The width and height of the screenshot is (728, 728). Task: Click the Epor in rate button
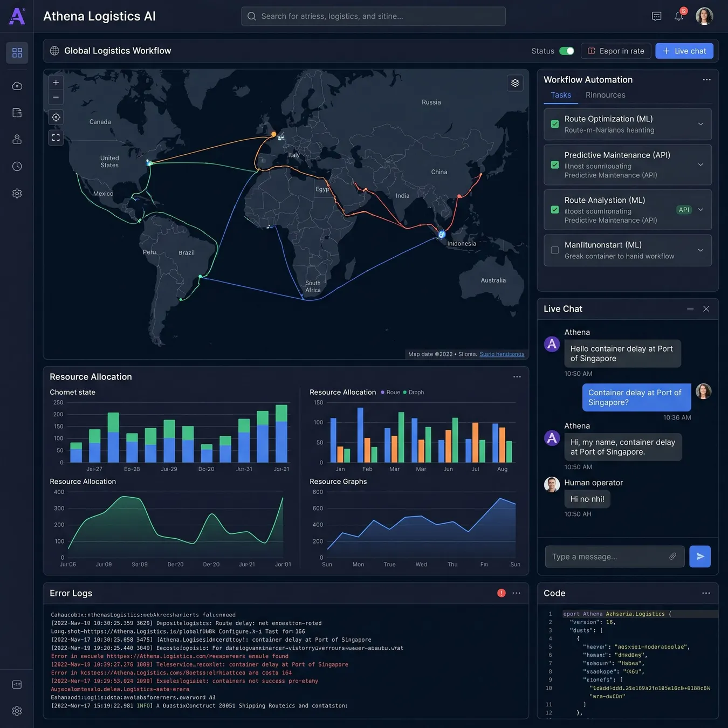(616, 51)
